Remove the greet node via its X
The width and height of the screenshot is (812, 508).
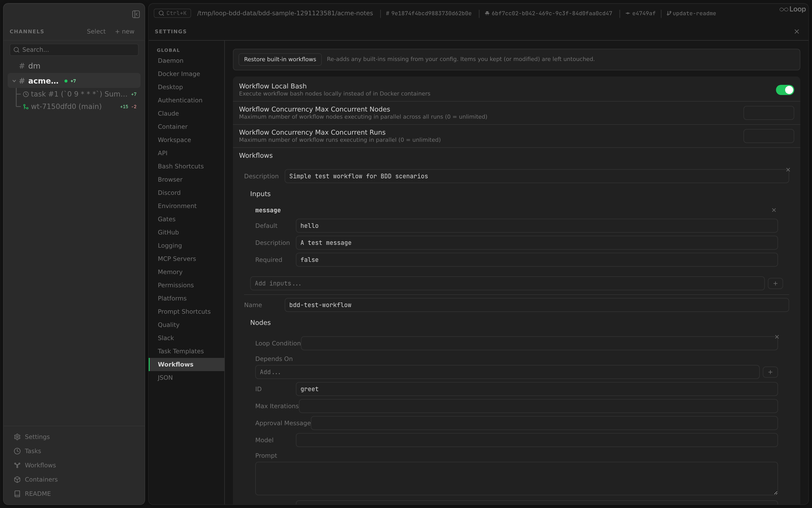point(777,337)
